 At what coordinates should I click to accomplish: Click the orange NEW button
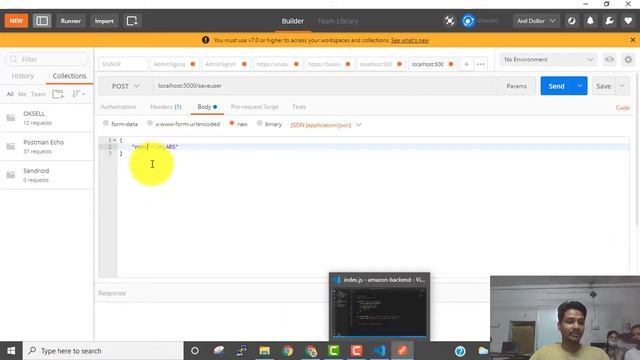(16, 21)
